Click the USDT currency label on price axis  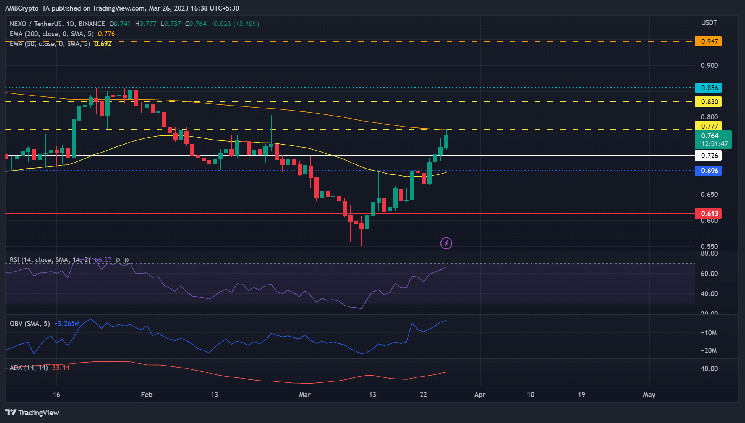(x=709, y=23)
